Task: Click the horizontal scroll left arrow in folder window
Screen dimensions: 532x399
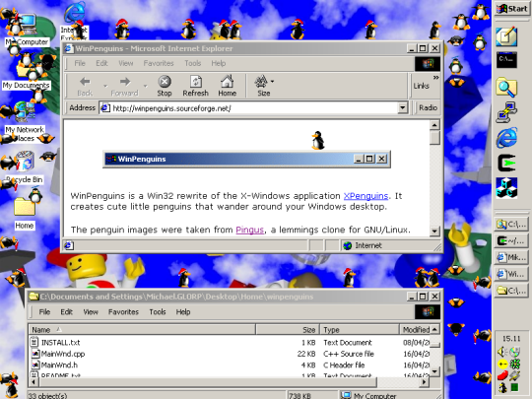Action: pos(33,382)
